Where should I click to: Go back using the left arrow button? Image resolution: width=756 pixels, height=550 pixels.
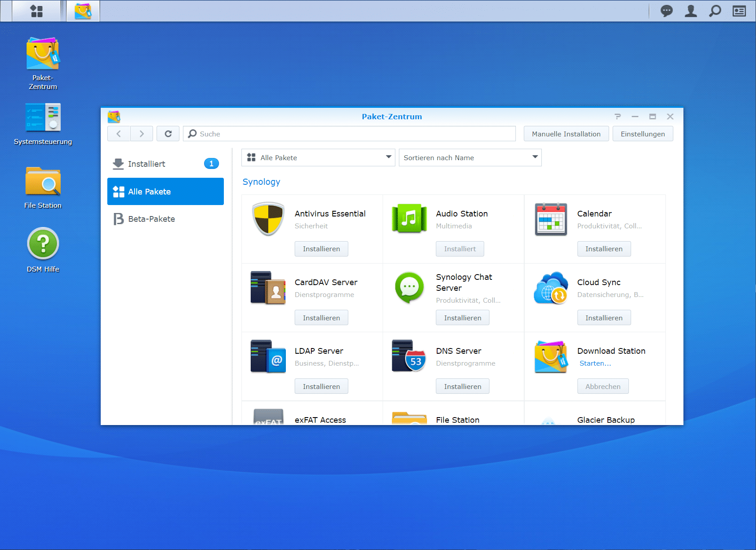[x=119, y=134]
